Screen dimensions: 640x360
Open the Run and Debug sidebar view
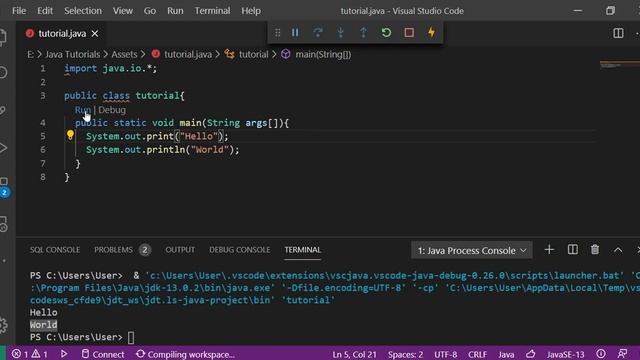[3, 148]
